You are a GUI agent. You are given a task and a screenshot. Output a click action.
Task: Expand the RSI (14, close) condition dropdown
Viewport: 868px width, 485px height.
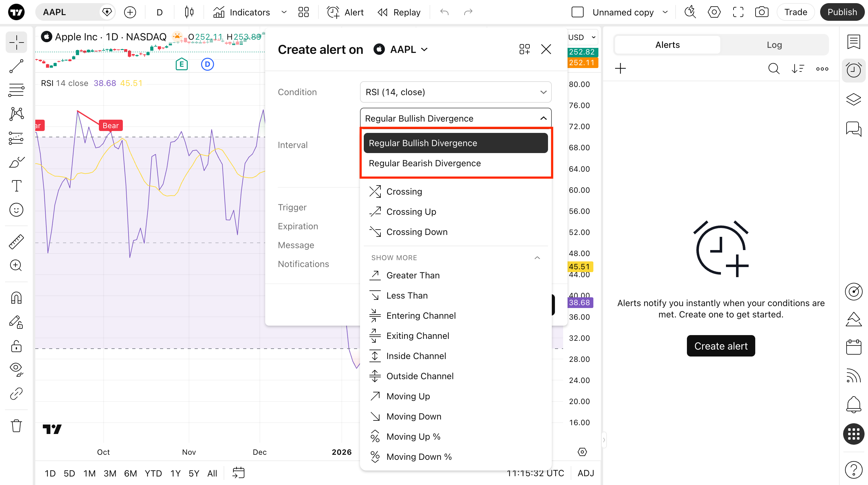455,92
